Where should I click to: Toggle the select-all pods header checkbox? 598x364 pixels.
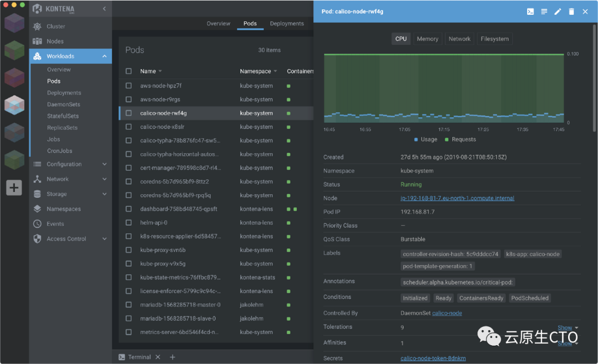tap(128, 71)
